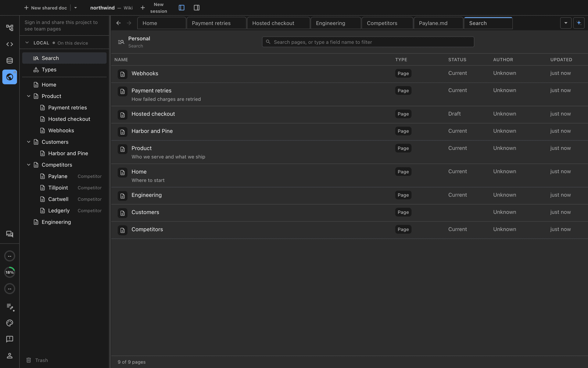Open the code brackets view in left rail
Image resolution: width=588 pixels, height=368 pixels.
pyautogui.click(x=10, y=44)
